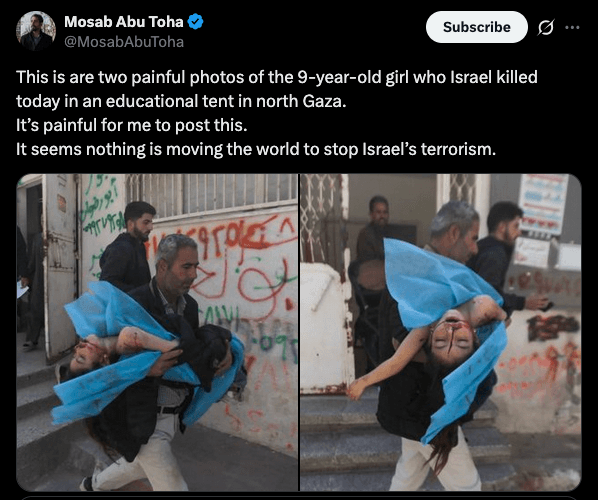
Task: Open Mosab Abu Toha's profile avatar
Action: [x=36, y=31]
